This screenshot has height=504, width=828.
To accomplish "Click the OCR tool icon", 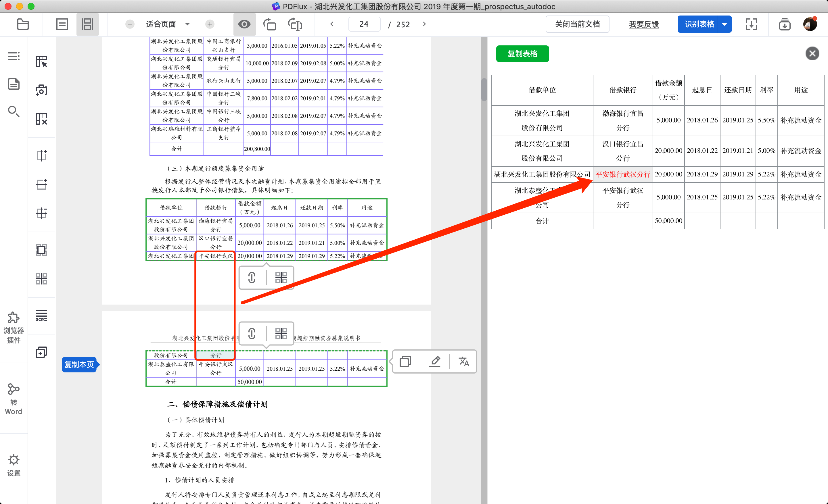I will [x=41, y=316].
